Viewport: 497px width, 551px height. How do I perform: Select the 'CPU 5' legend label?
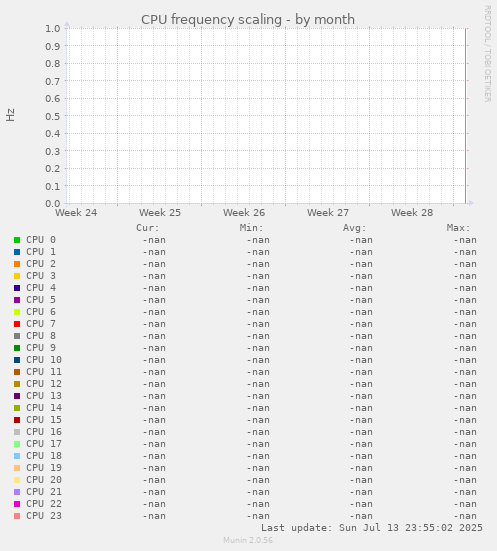coord(41,300)
